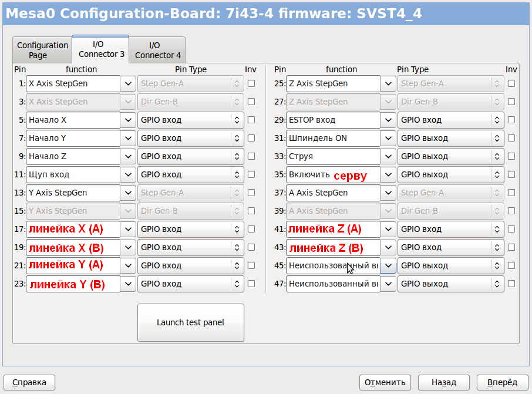Image resolution: width=532 pixels, height=394 pixels.
Task: Go back with the Назад button
Action: click(444, 382)
